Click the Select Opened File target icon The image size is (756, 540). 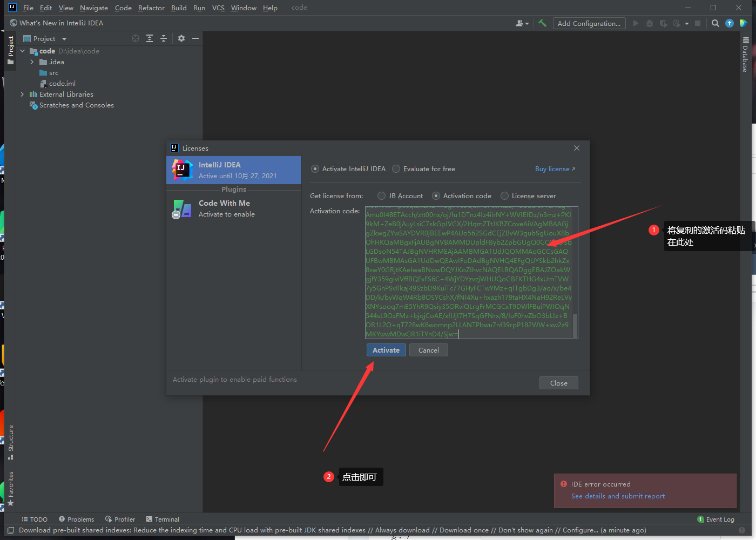136,38
